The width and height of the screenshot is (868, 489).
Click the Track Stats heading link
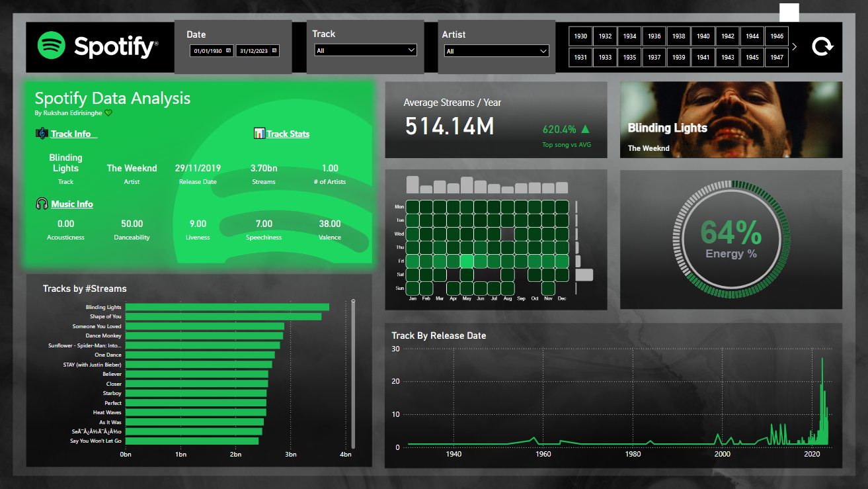click(x=288, y=134)
